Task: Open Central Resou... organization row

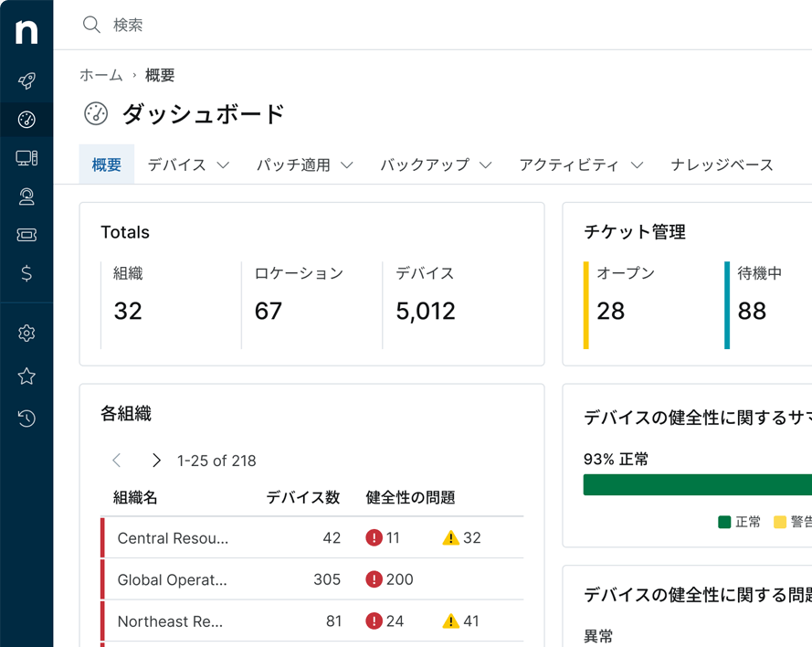Action: click(312, 537)
